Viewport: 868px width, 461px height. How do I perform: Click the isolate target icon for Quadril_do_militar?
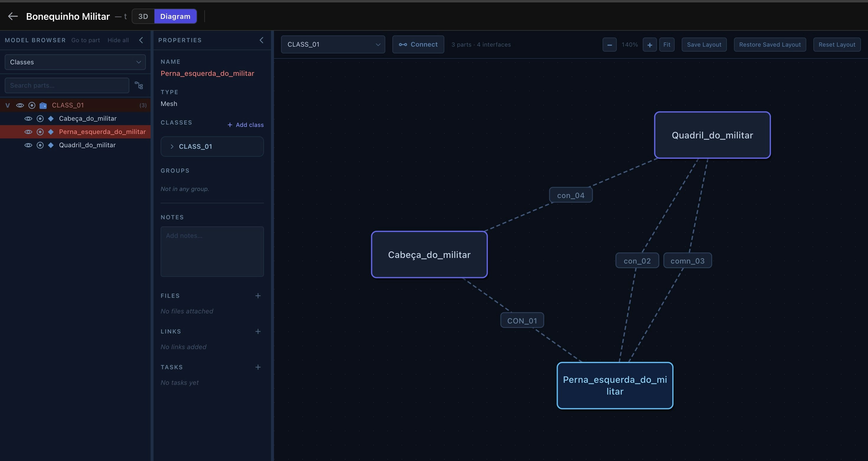tap(40, 145)
